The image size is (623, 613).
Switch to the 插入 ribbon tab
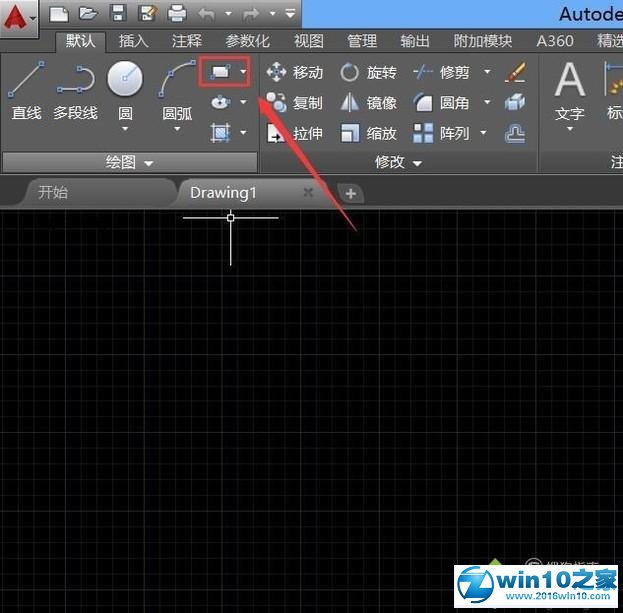pyautogui.click(x=133, y=41)
